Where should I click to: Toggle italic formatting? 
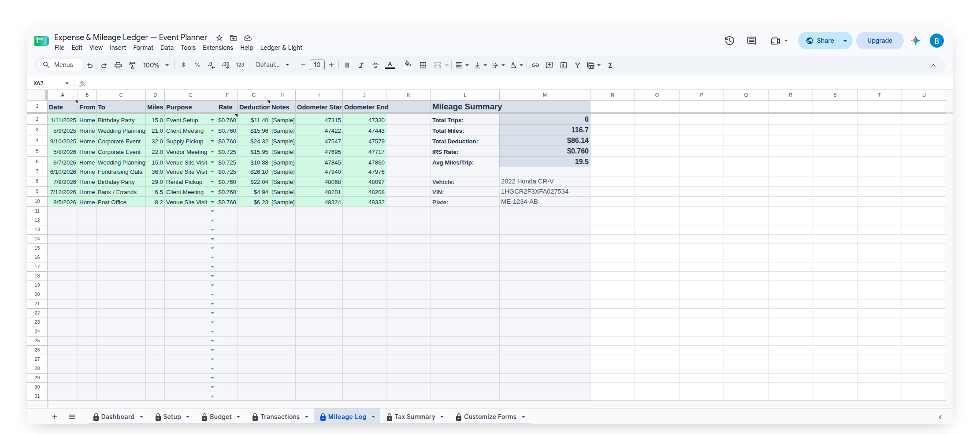[x=361, y=65]
